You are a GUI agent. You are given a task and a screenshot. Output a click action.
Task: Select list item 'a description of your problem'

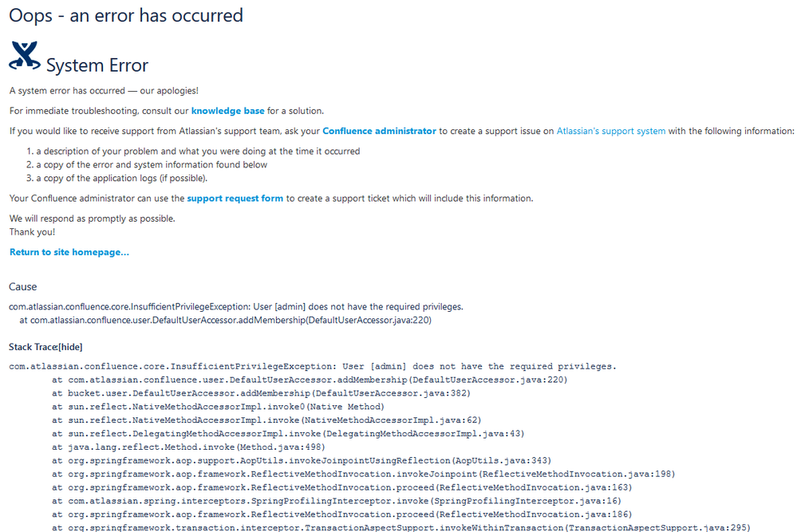tap(198, 152)
